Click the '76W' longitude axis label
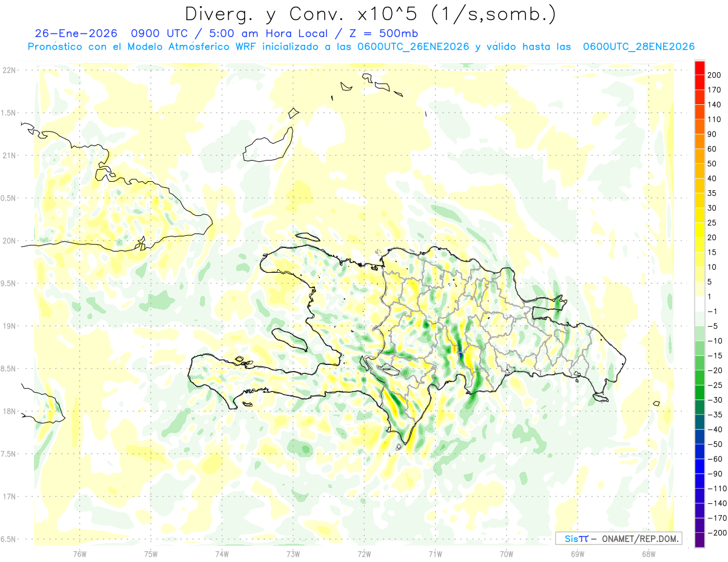The width and height of the screenshot is (728, 562). 80,553
